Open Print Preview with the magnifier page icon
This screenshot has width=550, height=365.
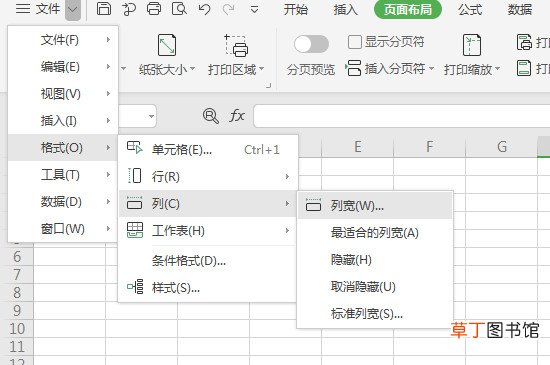point(179,9)
